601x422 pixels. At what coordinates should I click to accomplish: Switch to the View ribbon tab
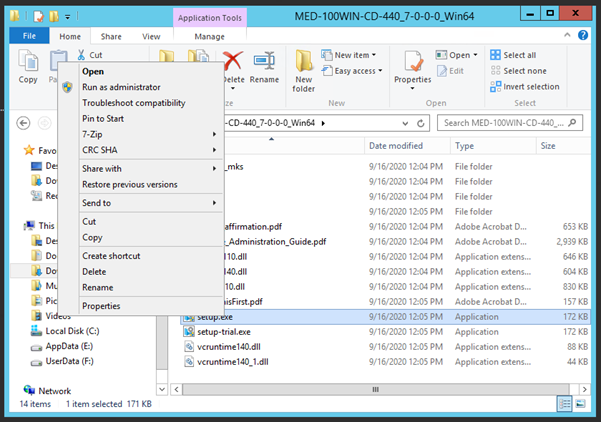pos(151,36)
